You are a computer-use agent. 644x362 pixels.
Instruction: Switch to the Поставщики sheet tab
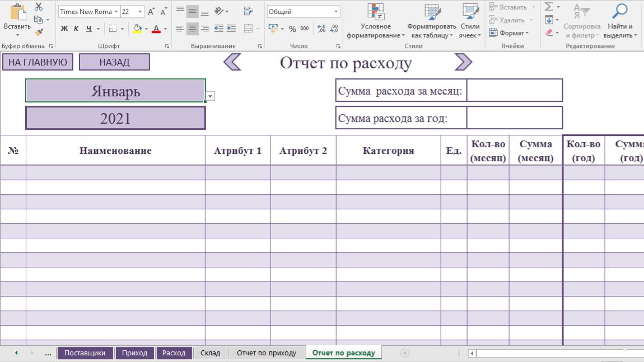pyautogui.click(x=85, y=353)
